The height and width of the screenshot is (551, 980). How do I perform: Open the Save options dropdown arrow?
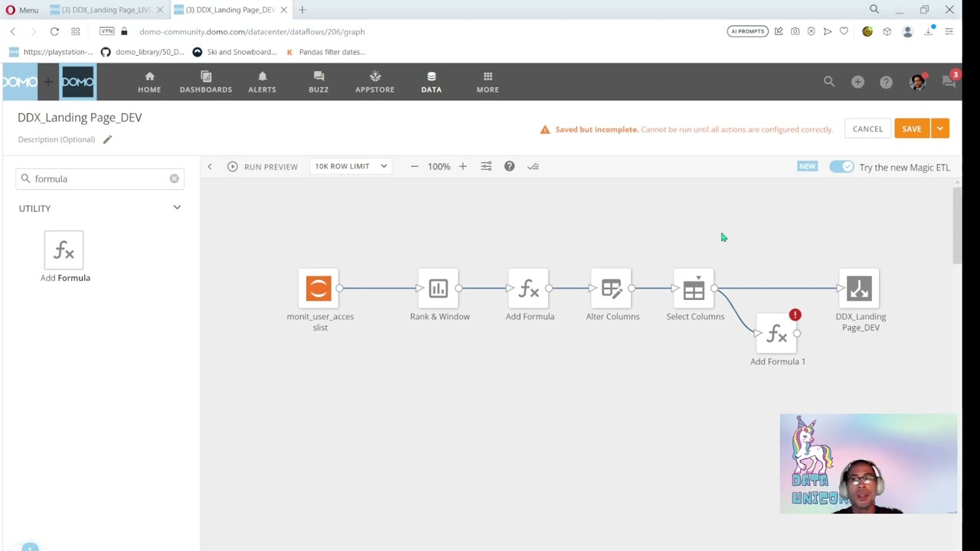click(940, 129)
